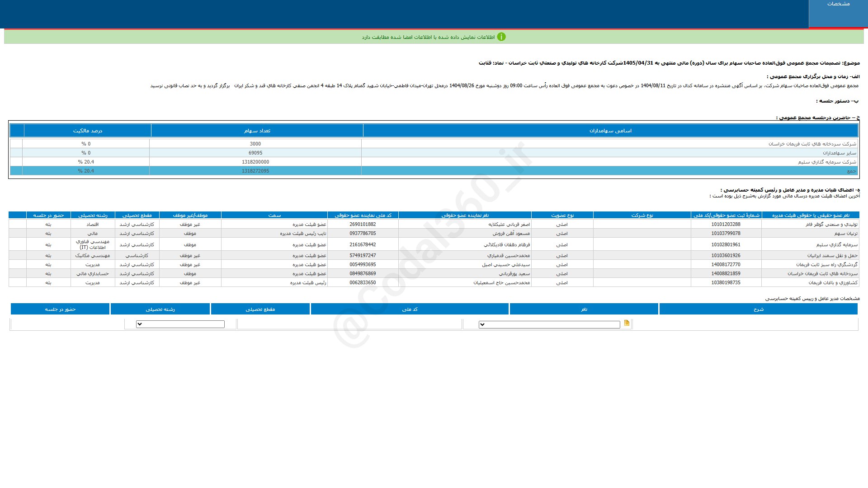Click the حضور در جلسه header in CEO table
This screenshot has width=868, height=488.
[x=60, y=309]
